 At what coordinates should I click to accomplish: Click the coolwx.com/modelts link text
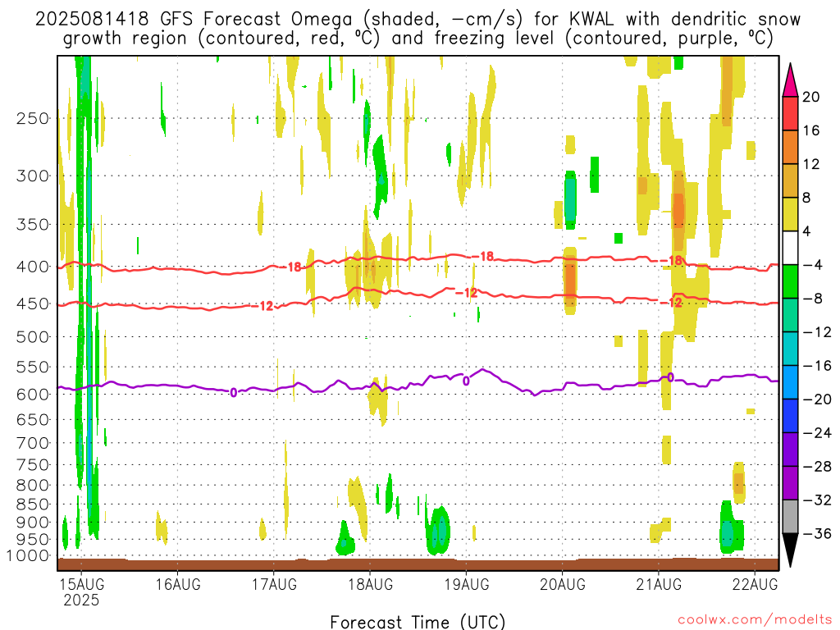[754, 619]
